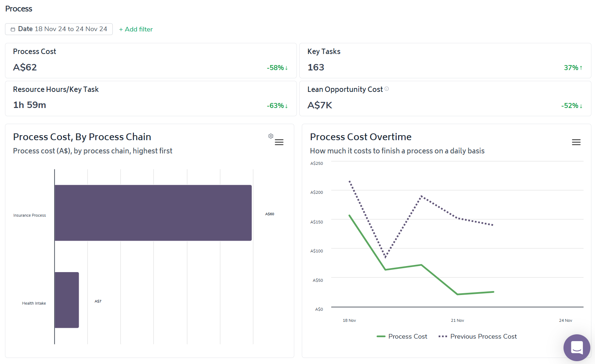Click the Add filter link
The image size is (595, 364).
pyautogui.click(x=136, y=29)
